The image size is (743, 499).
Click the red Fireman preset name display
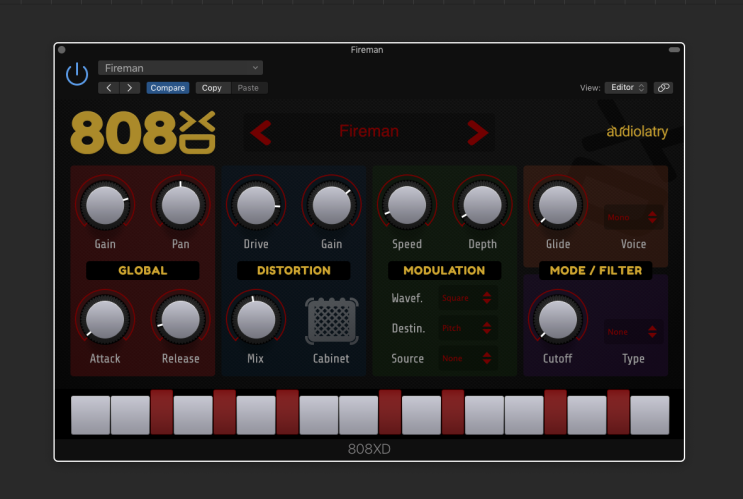(x=369, y=131)
